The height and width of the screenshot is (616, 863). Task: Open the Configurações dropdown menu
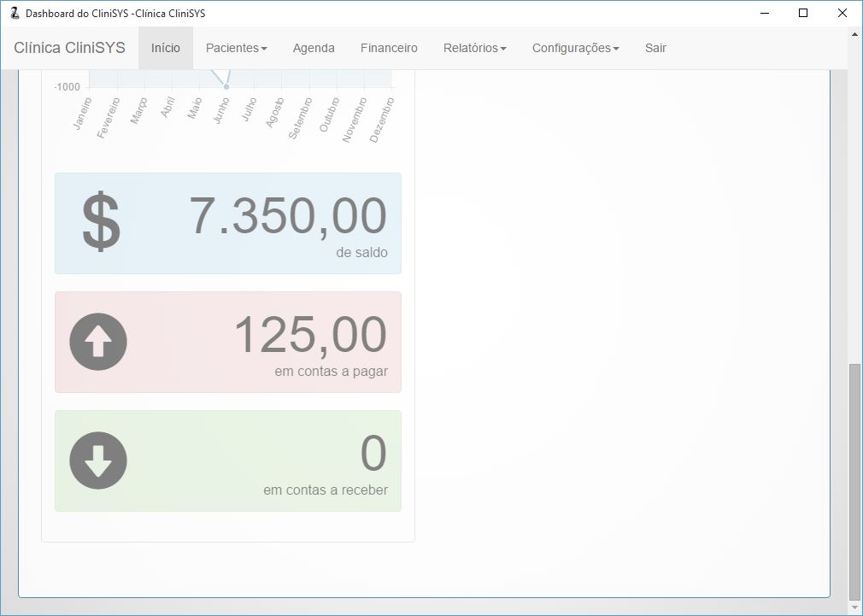pyautogui.click(x=575, y=48)
